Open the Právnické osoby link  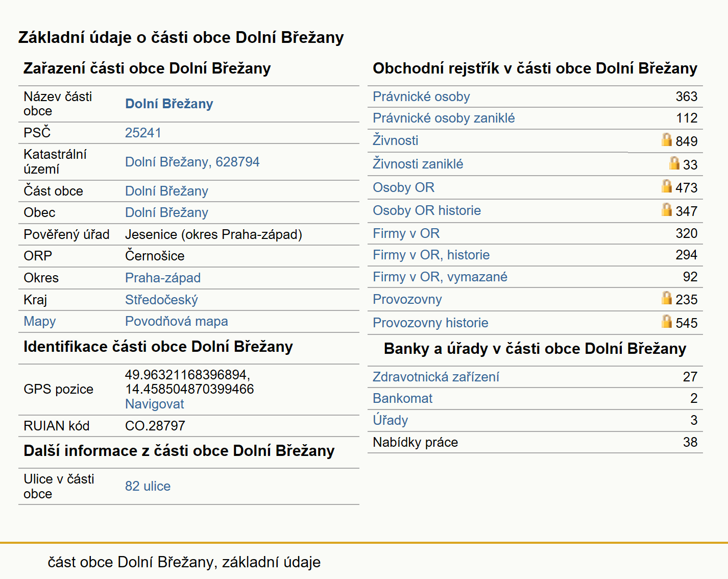click(x=421, y=96)
